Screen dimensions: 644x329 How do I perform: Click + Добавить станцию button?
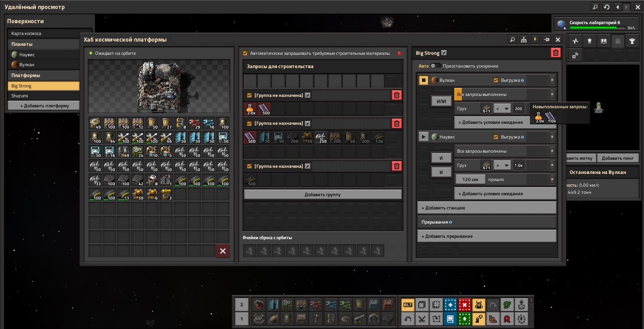click(x=487, y=208)
